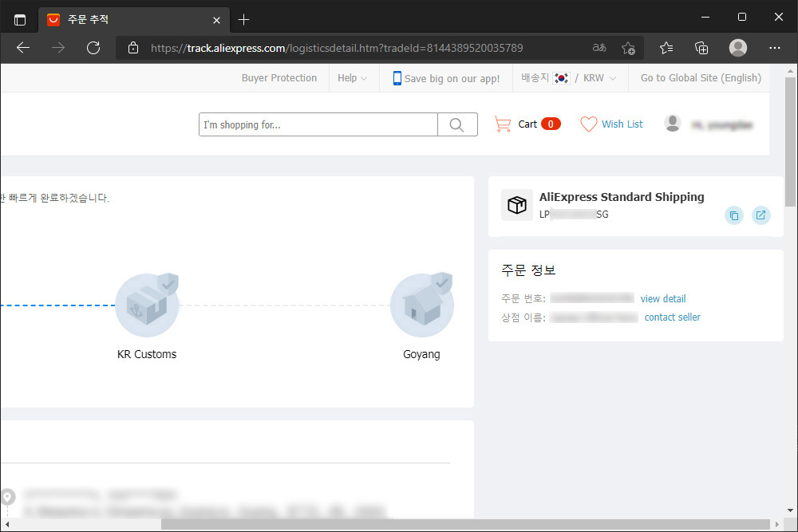The width and height of the screenshot is (798, 532).
Task: Open the 배송지 / KRW region dropdown
Action: (x=568, y=78)
